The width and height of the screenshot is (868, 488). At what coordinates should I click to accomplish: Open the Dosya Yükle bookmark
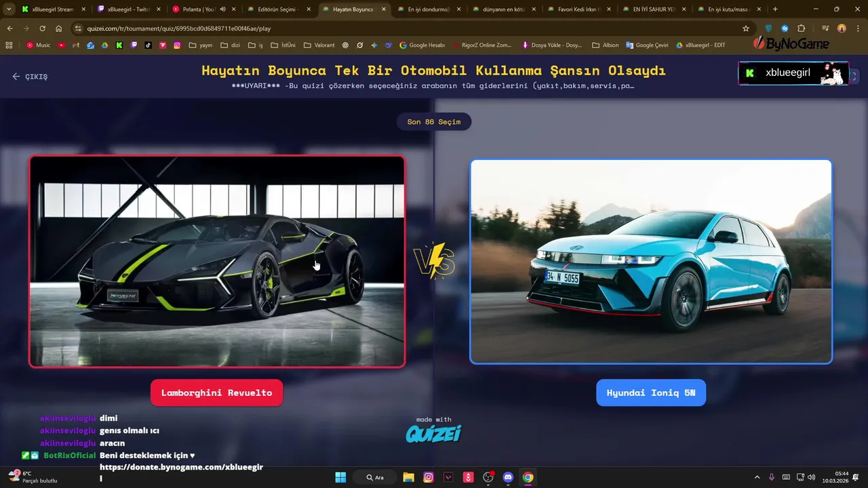click(x=551, y=45)
